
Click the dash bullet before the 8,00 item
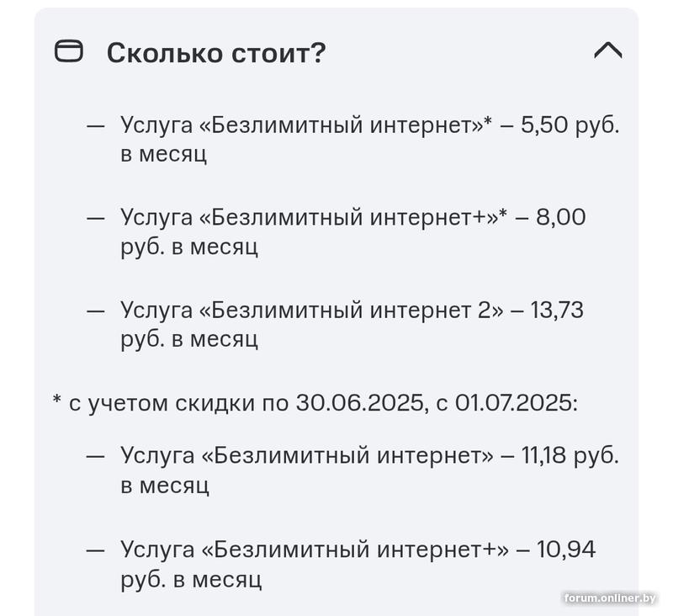96,219
